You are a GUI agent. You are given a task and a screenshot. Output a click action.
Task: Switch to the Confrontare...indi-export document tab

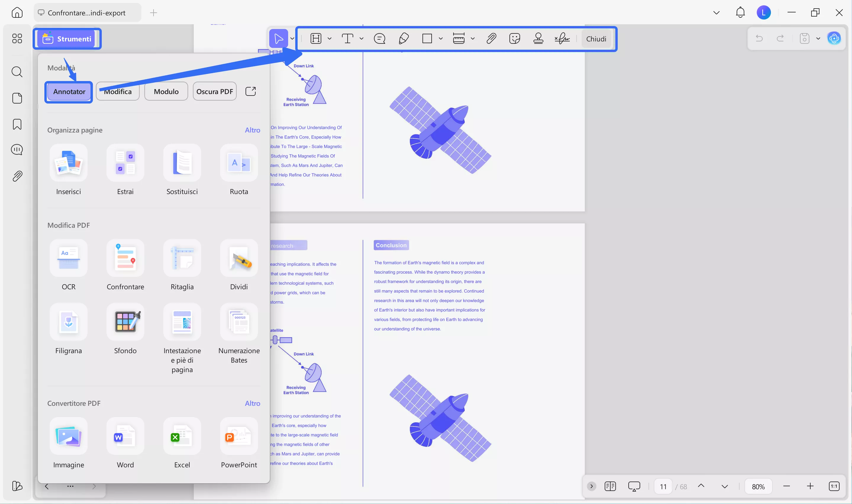(x=87, y=12)
